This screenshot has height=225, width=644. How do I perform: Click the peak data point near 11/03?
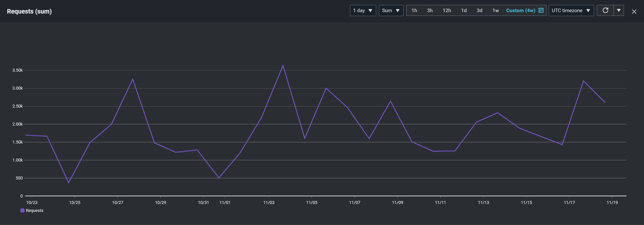click(283, 66)
